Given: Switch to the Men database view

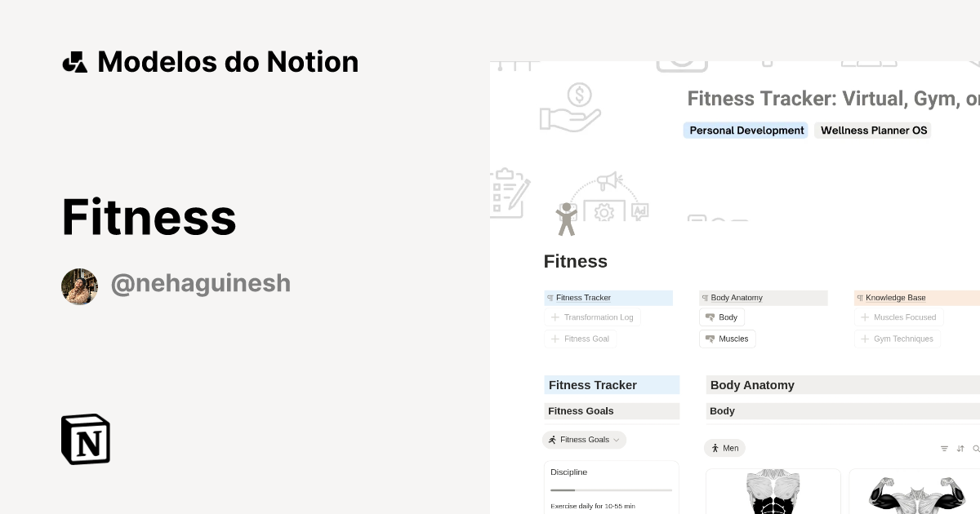Looking at the screenshot, I should click(x=725, y=448).
